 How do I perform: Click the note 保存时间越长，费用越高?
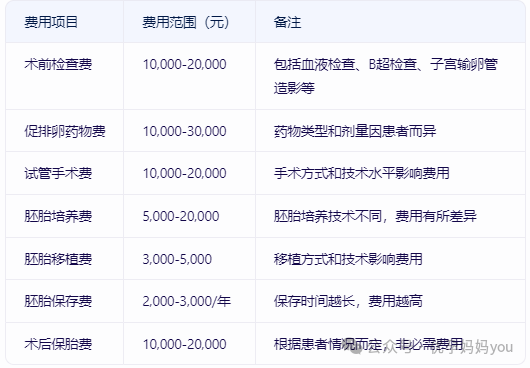tap(348, 301)
